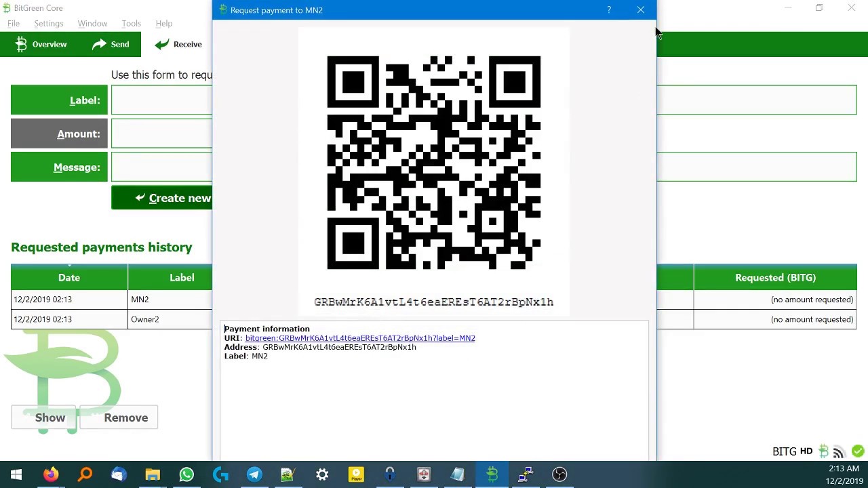Click the HD wallet status icon

(x=806, y=451)
